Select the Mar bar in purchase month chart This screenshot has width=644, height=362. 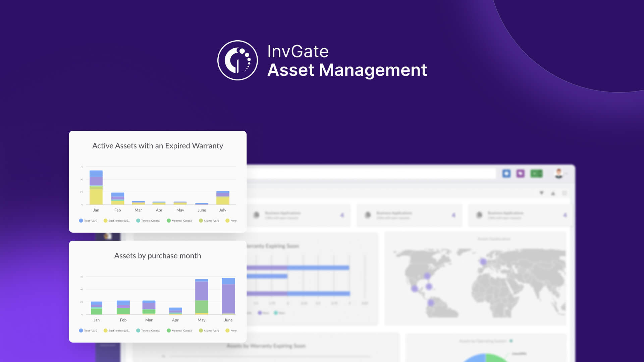149,307
